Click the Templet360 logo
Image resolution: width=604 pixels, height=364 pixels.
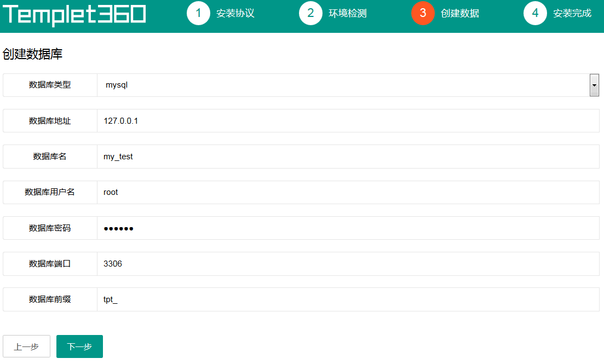pyautogui.click(x=74, y=15)
